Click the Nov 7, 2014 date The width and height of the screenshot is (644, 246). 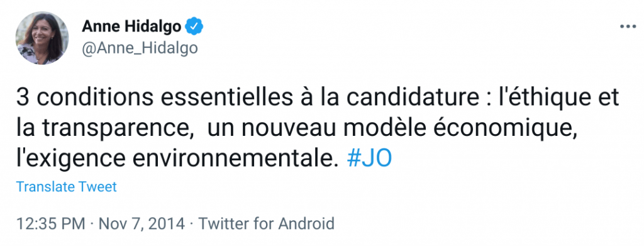tap(142, 224)
